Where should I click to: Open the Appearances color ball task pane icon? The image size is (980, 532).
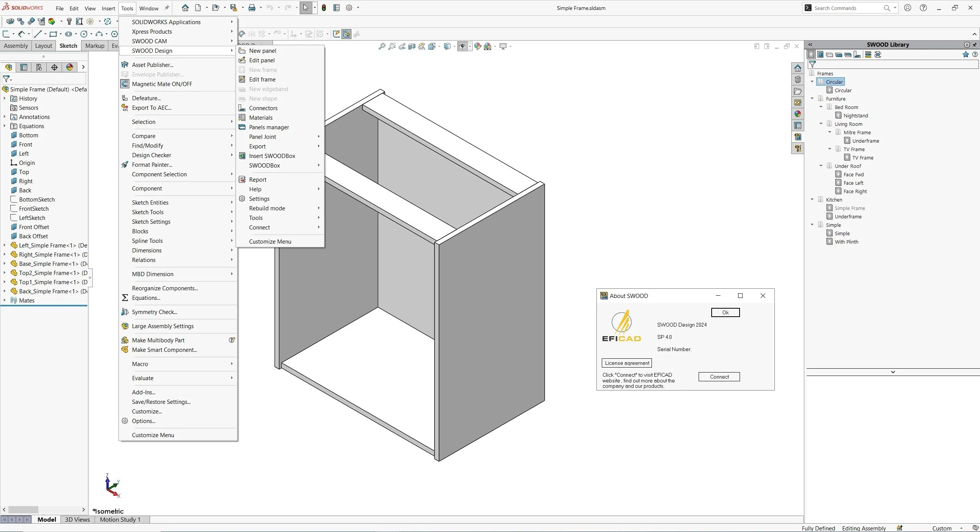(x=798, y=114)
